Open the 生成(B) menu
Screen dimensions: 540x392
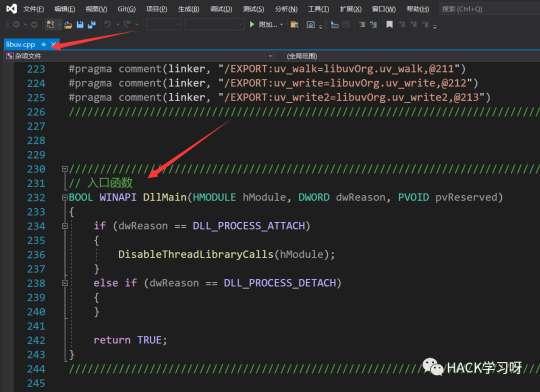[188, 9]
